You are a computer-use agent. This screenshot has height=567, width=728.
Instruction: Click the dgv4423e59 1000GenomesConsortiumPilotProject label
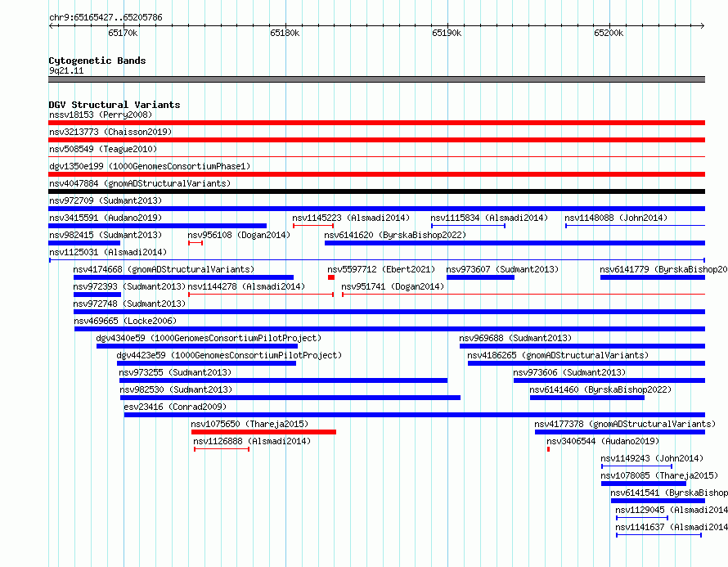point(229,355)
